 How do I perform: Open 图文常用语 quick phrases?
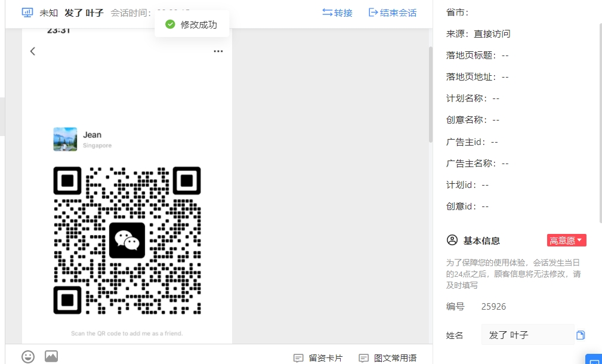(x=387, y=358)
